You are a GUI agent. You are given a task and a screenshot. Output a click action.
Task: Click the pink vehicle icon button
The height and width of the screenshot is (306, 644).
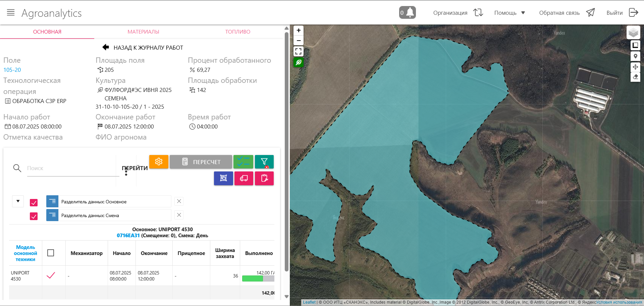(244, 178)
